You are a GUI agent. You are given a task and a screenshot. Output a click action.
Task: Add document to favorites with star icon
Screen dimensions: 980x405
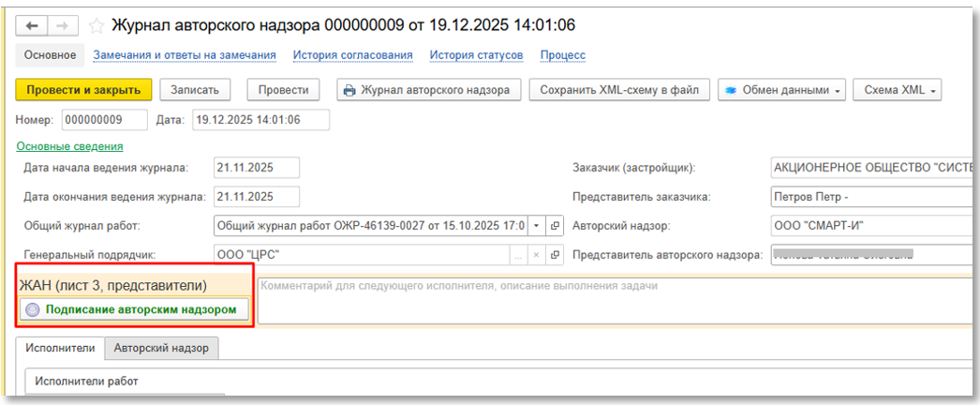pos(96,26)
